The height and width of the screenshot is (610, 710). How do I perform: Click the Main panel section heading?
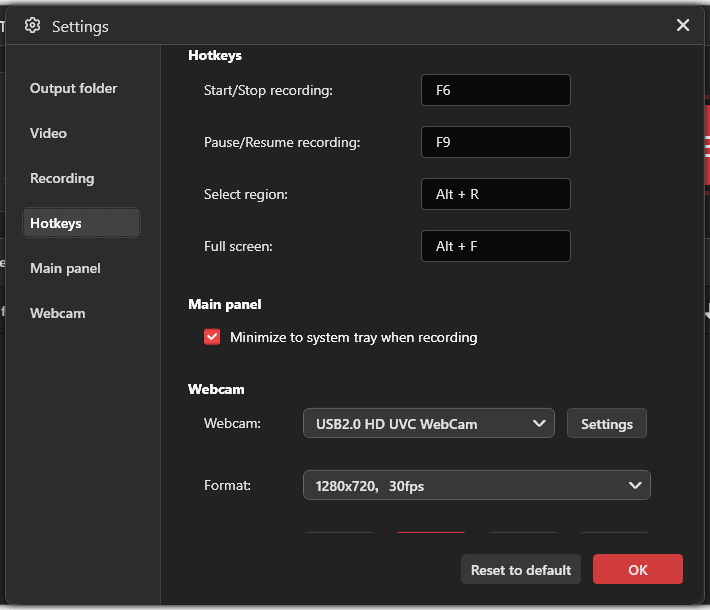coord(225,304)
